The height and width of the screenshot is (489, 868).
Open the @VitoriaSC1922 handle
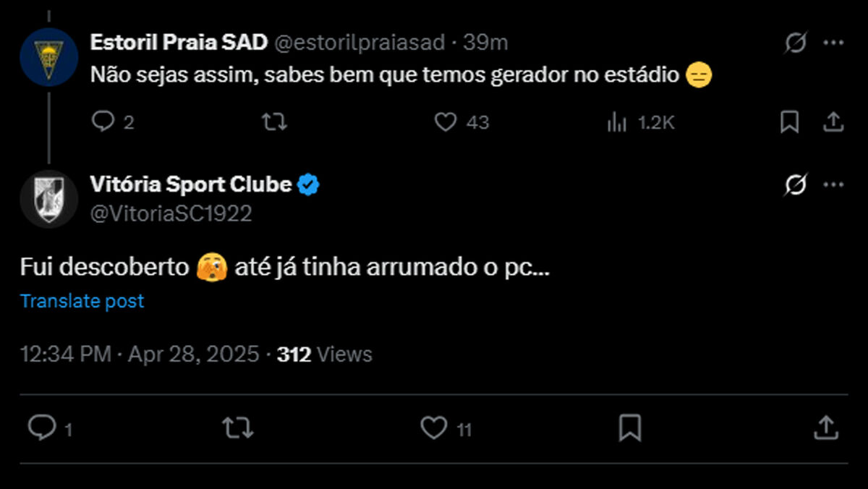(171, 213)
